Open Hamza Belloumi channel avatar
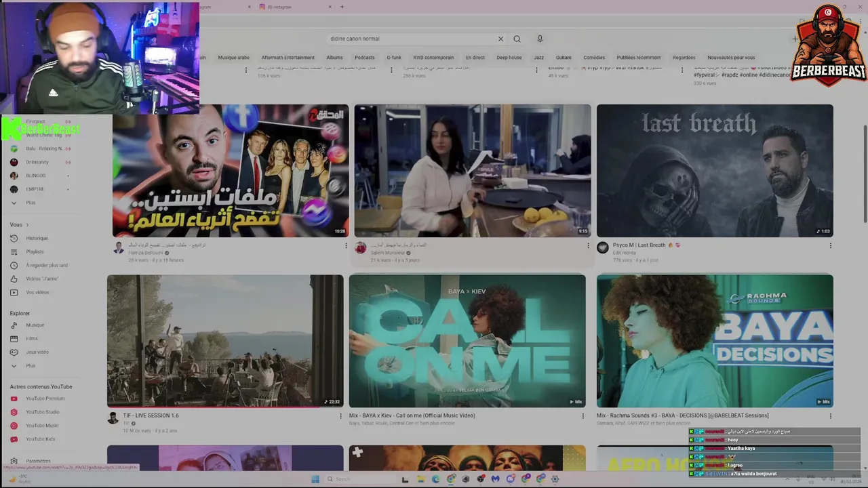 tap(119, 248)
